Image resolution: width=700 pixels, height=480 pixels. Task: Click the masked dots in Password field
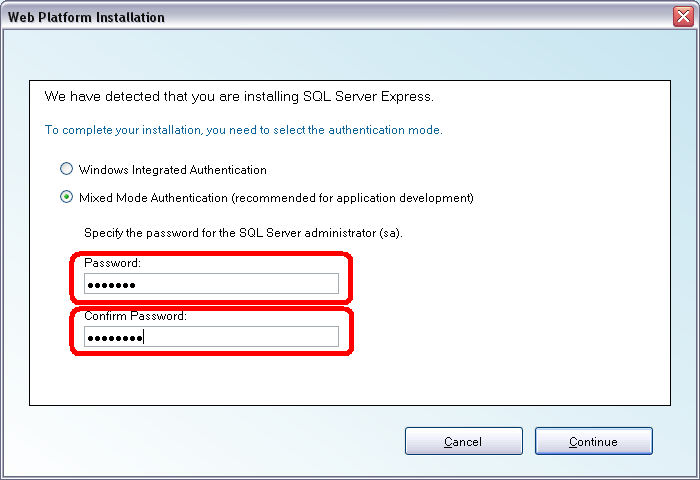click(x=111, y=285)
